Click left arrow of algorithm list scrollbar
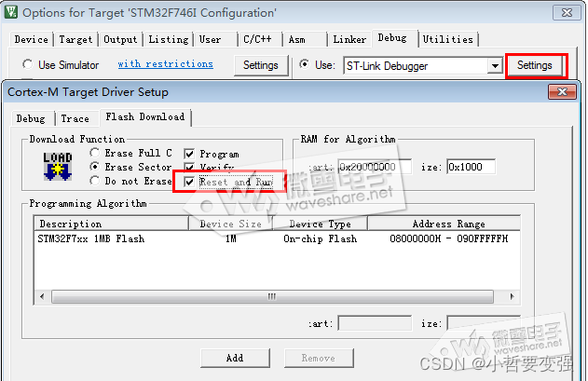 [42, 296]
